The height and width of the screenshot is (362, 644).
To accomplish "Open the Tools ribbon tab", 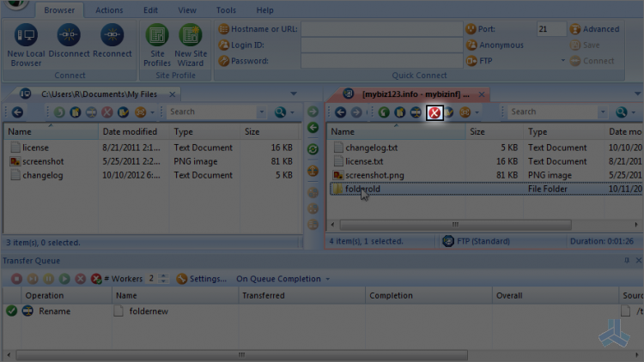I will [x=227, y=10].
